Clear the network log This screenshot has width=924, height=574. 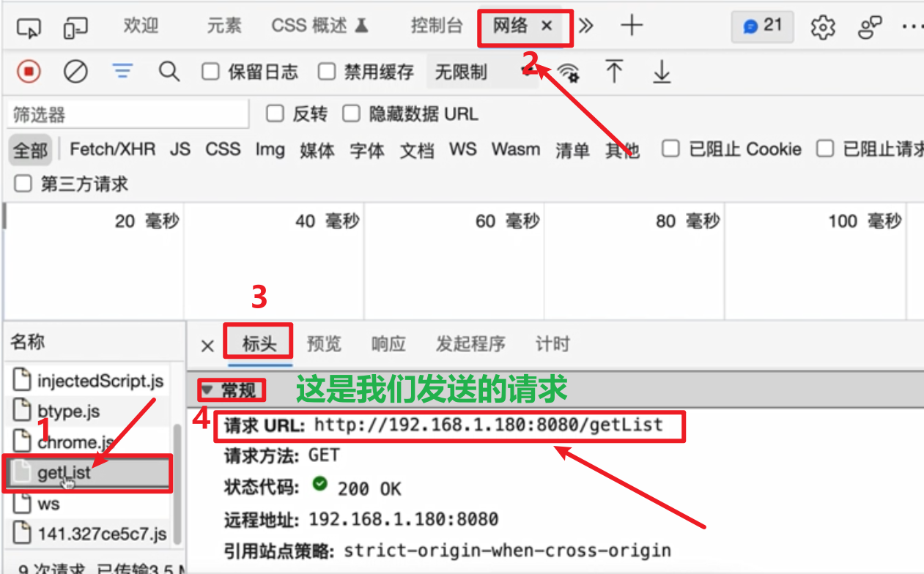(x=75, y=71)
